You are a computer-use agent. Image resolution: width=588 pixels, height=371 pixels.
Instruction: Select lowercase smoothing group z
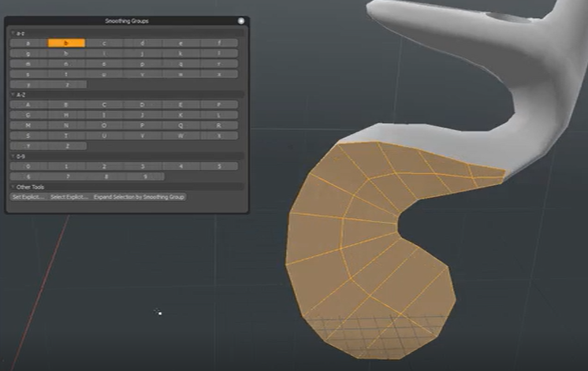coord(66,84)
